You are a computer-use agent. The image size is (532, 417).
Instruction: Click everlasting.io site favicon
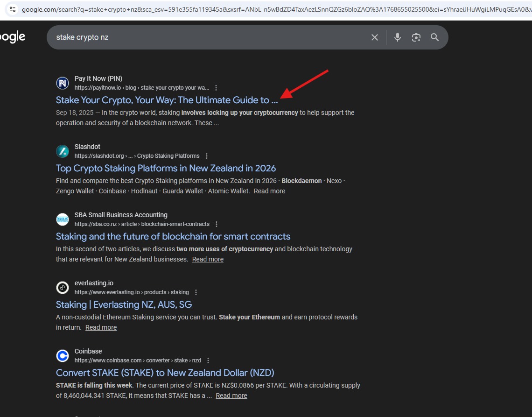[x=63, y=288]
